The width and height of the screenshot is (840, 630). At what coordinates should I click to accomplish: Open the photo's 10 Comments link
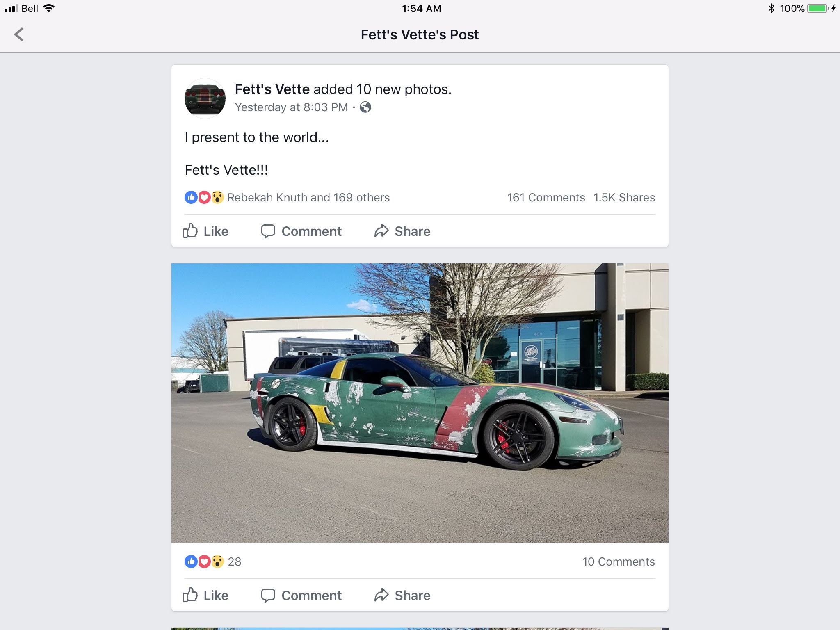pos(619,562)
